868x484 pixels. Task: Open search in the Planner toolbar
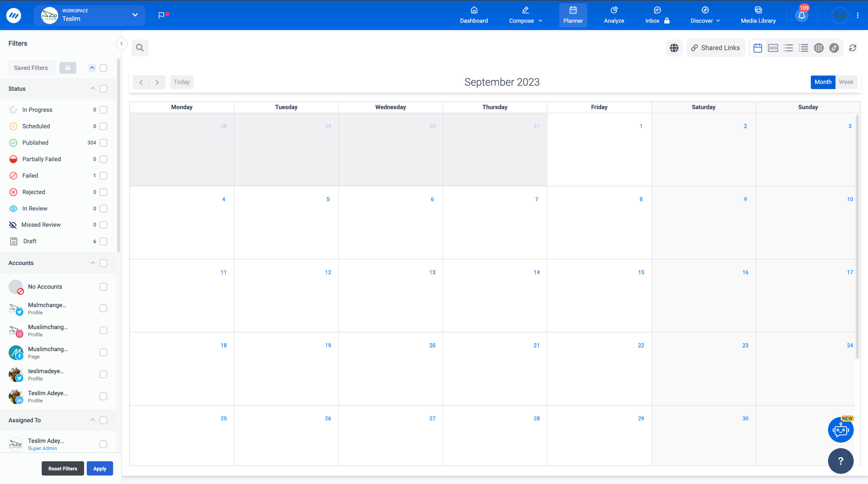139,48
